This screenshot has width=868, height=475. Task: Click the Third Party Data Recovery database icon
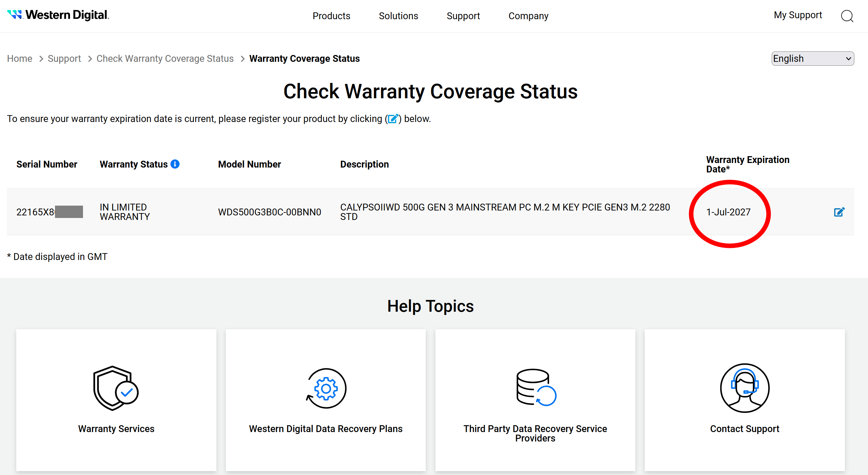536,387
